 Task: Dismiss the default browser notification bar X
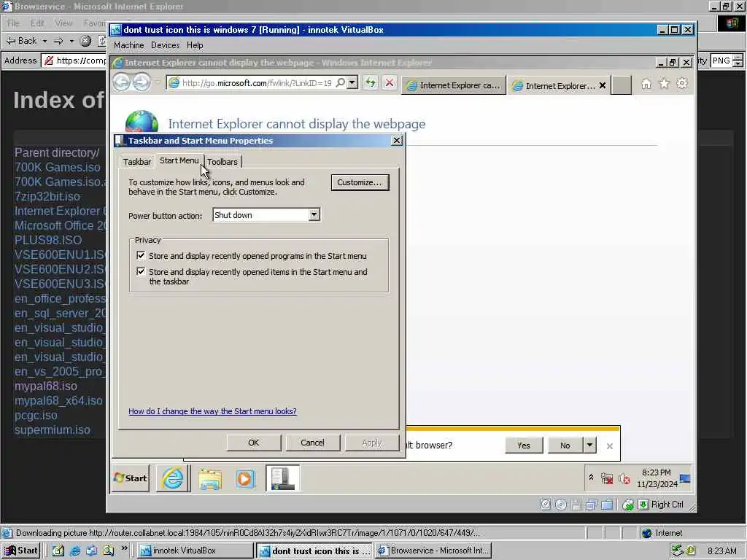coord(609,446)
